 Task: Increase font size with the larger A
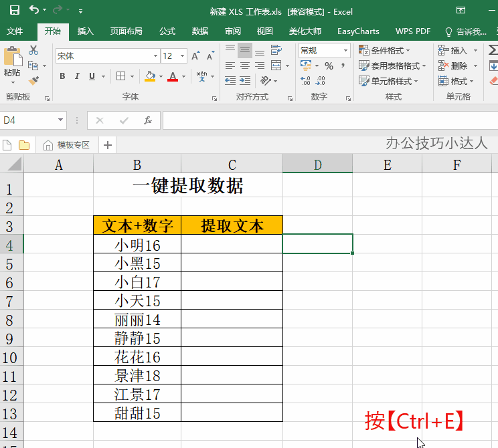(x=195, y=55)
